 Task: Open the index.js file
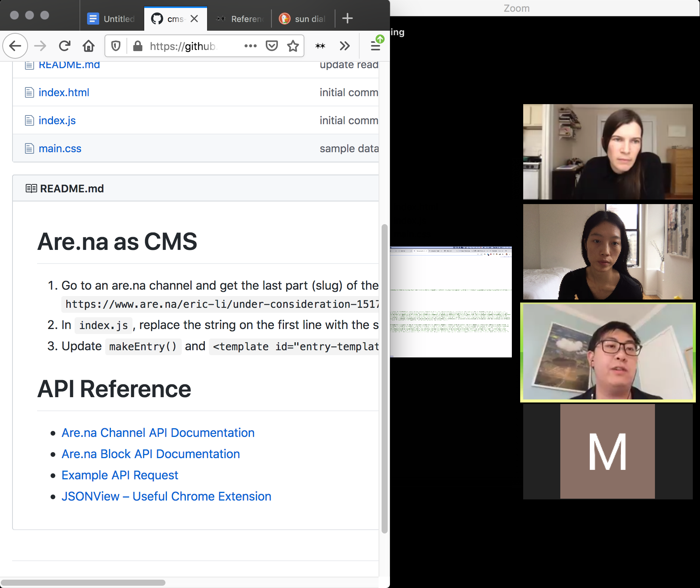pos(57,120)
